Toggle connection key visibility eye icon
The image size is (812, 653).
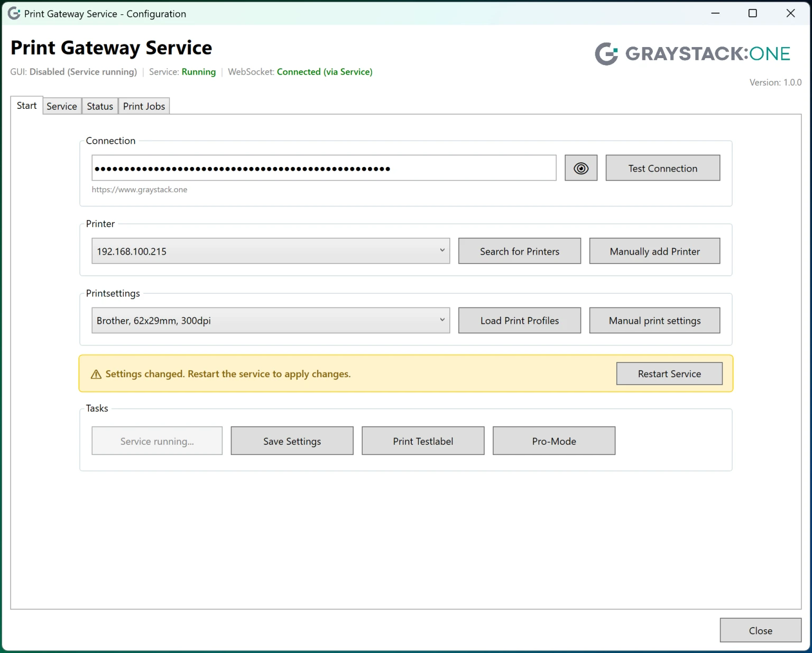pyautogui.click(x=580, y=168)
